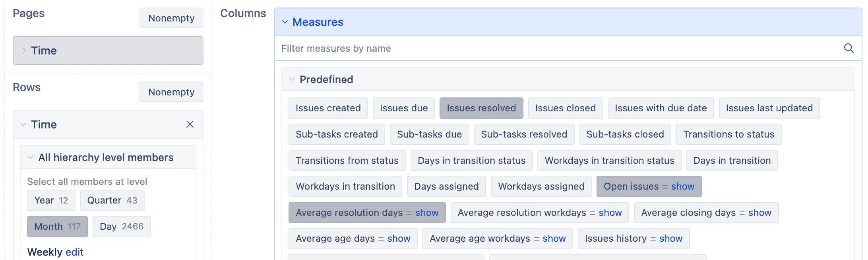Collapse All hierarchy level members
This screenshot has width=868, height=260.
coord(30,157)
